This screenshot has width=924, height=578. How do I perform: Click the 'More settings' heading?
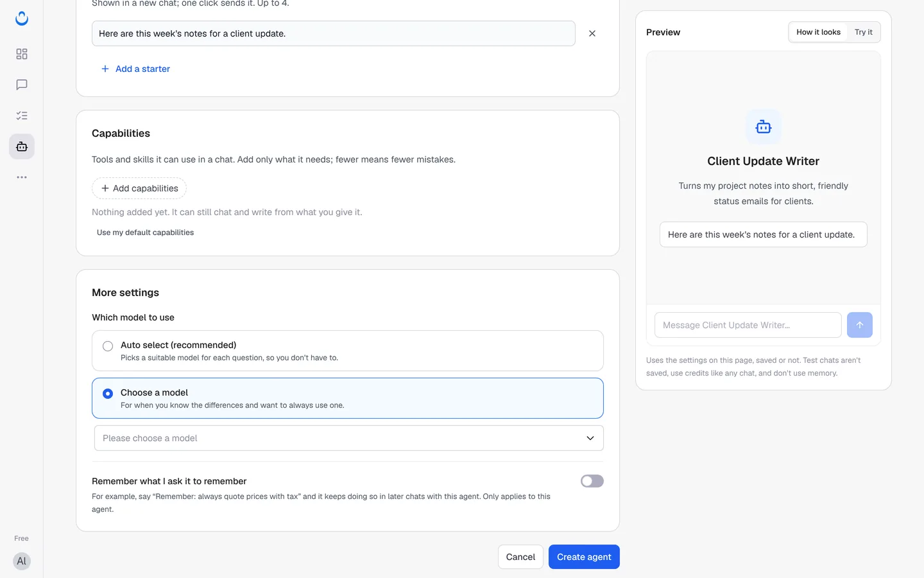tap(125, 292)
